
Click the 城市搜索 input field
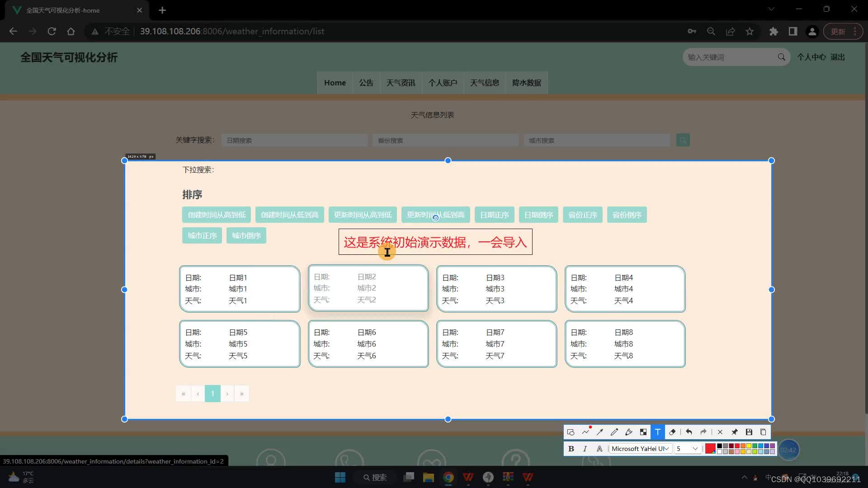pyautogui.click(x=597, y=140)
